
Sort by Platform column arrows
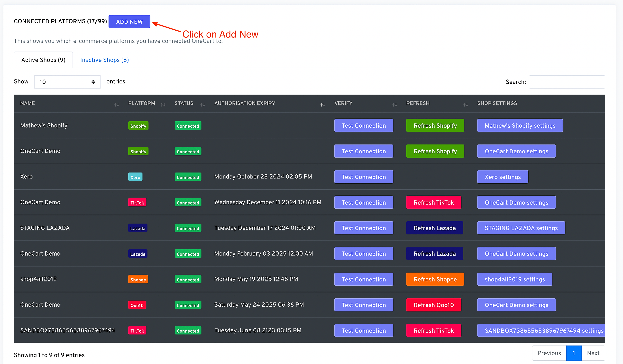click(163, 105)
